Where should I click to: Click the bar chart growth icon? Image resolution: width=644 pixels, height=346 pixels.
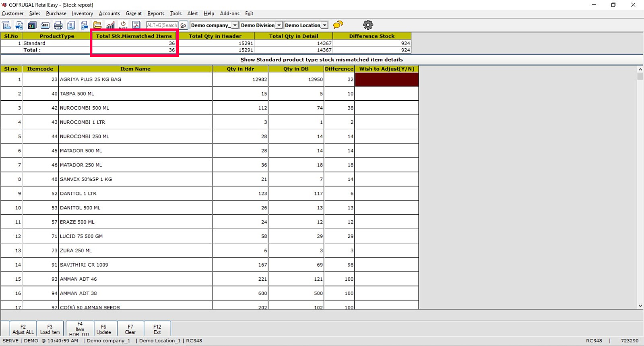point(110,25)
